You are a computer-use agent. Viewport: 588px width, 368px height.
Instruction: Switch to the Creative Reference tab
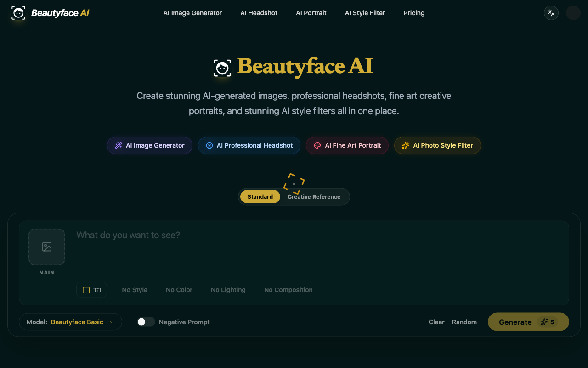pyautogui.click(x=314, y=196)
